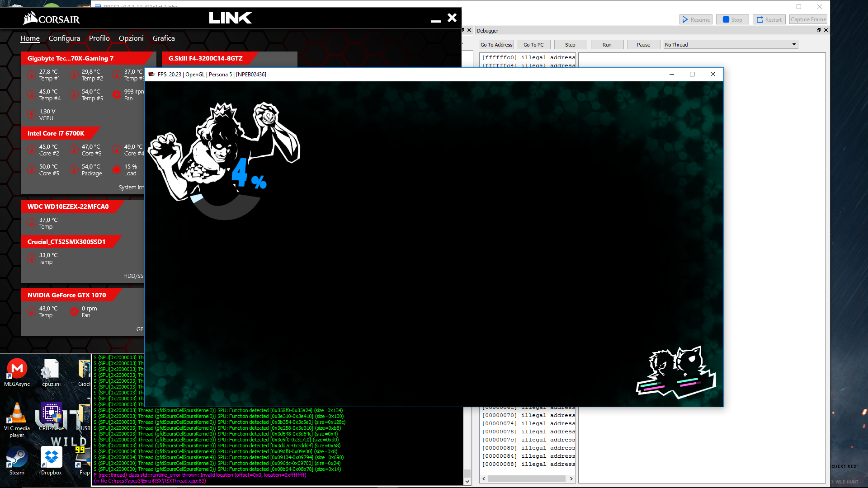Click the Gigabyte fan rpm sensor icon
This screenshot has width=868, height=488.
117,94
